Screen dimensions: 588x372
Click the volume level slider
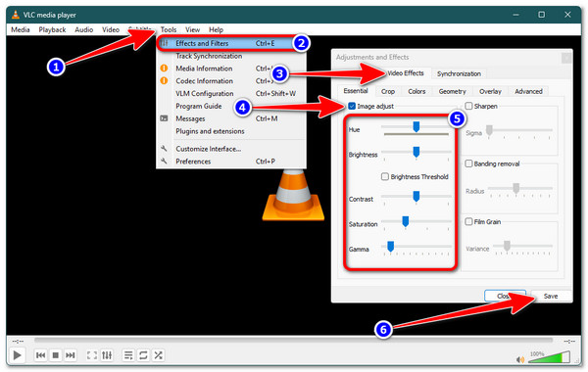(549, 357)
